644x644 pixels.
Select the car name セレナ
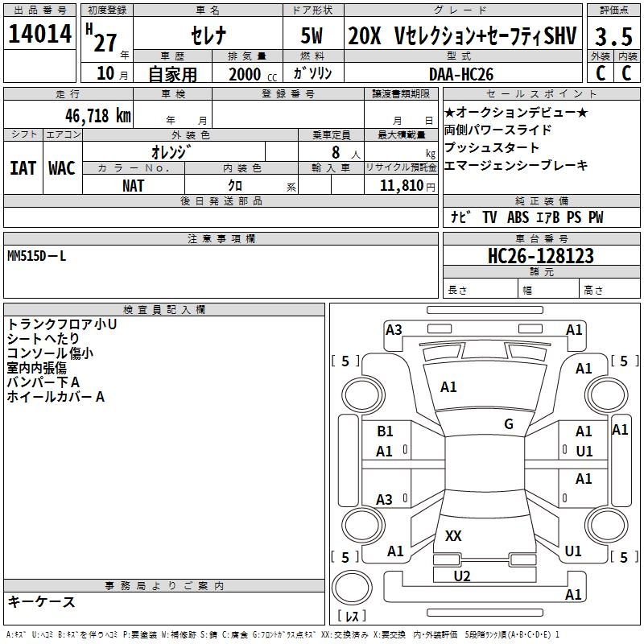[x=208, y=35]
